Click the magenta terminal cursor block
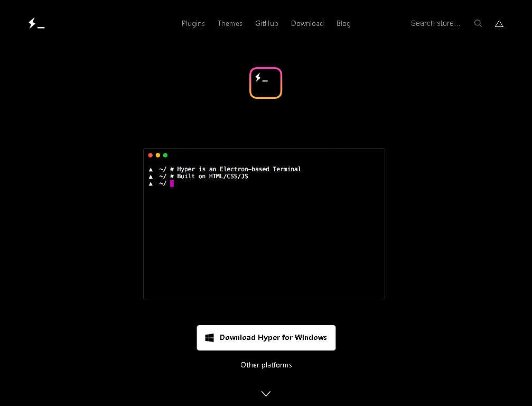 point(172,183)
